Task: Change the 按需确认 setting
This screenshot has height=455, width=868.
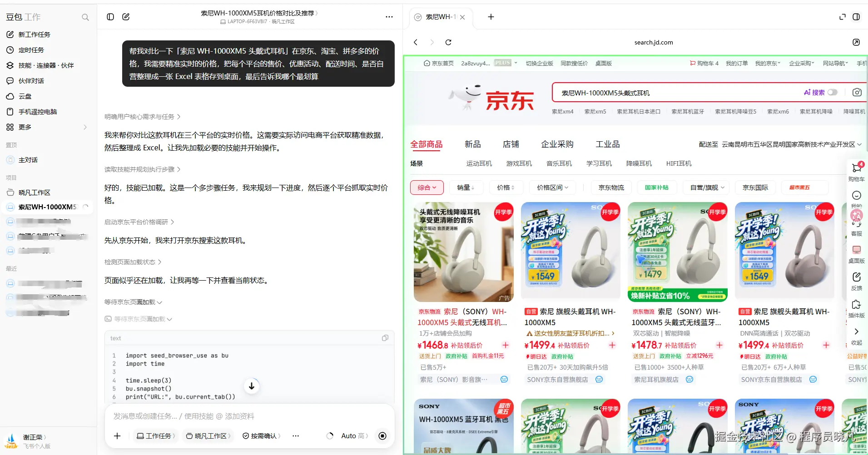Action: (x=262, y=436)
